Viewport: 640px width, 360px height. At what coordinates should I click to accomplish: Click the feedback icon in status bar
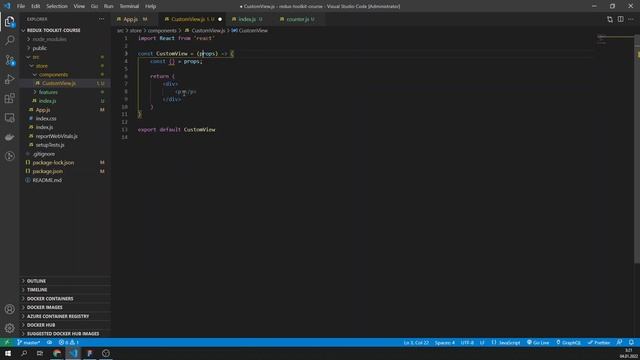pos(619,342)
